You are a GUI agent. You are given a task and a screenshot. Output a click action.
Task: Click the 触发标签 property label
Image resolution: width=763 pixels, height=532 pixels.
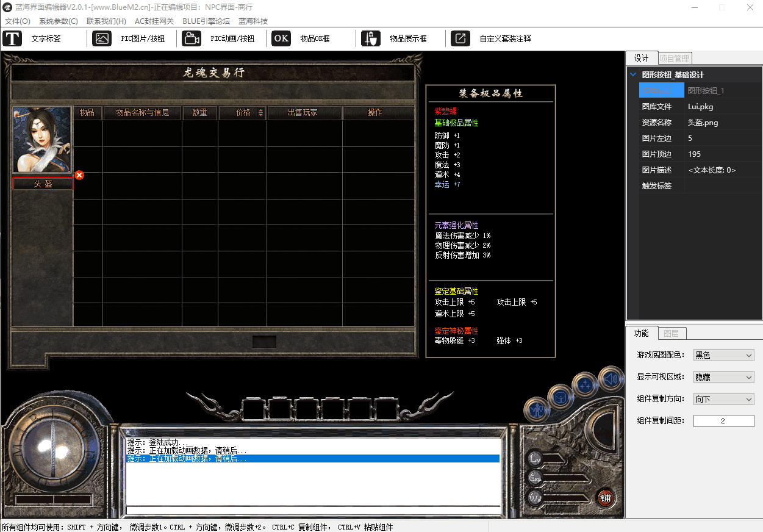click(x=657, y=185)
